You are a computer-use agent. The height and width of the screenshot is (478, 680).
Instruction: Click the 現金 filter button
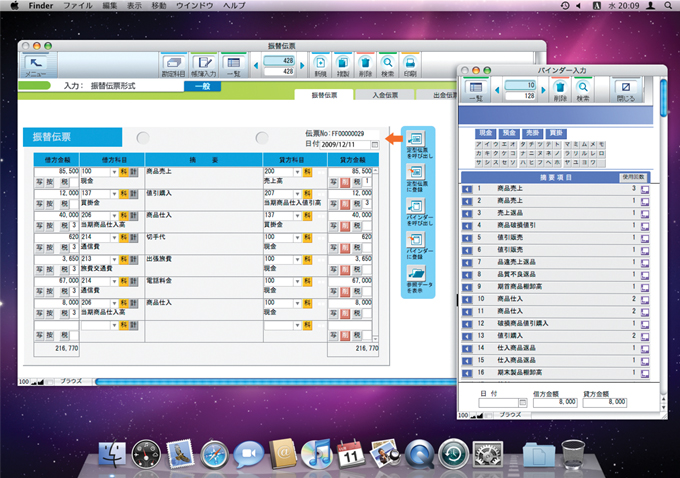point(486,133)
